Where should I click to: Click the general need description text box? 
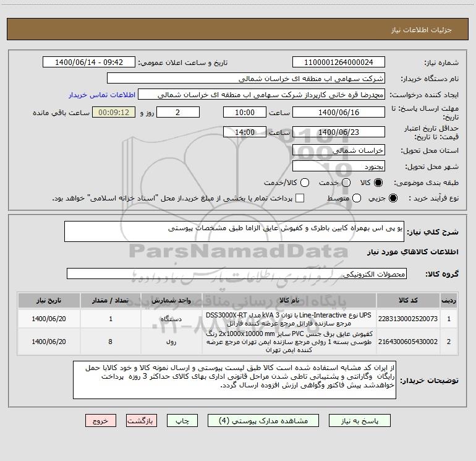click(234, 231)
